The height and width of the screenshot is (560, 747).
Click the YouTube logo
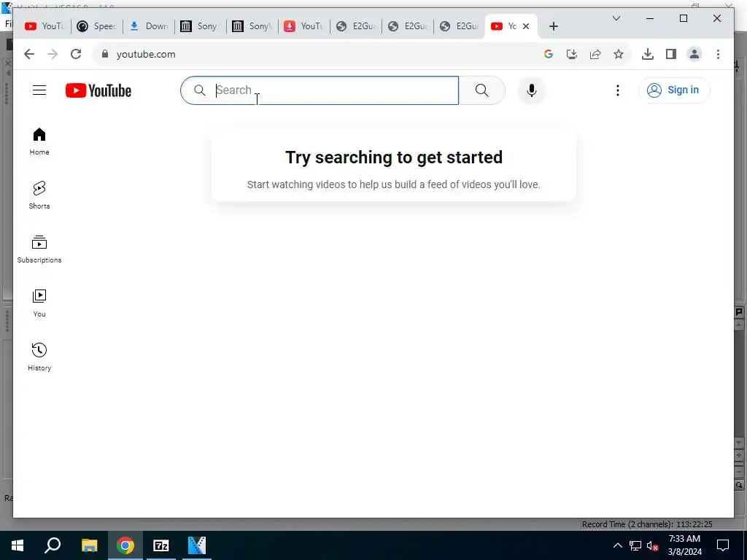pyautogui.click(x=98, y=90)
